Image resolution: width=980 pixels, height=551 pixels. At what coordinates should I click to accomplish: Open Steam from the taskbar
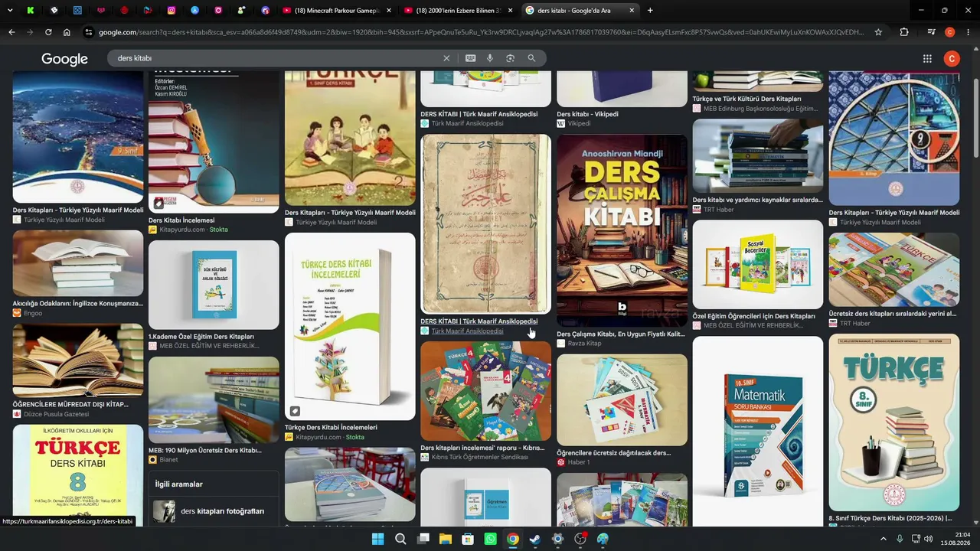pyautogui.click(x=535, y=539)
